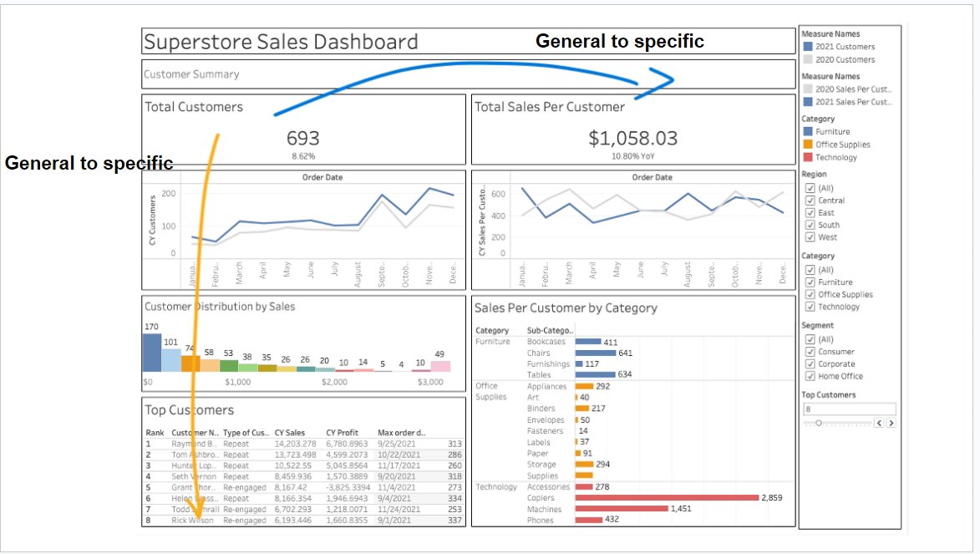
Task: Highlight Technology red swatch in Category legend
Action: pos(808,157)
